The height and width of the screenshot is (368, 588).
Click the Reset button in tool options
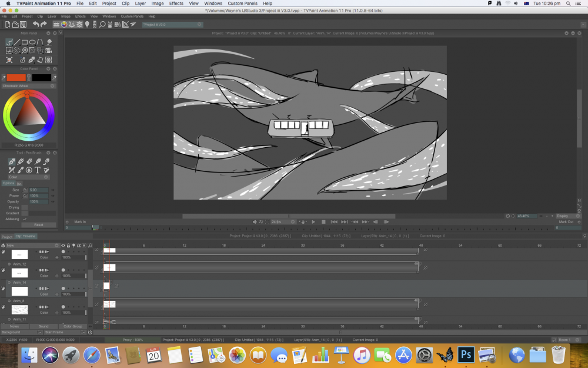tap(38, 225)
